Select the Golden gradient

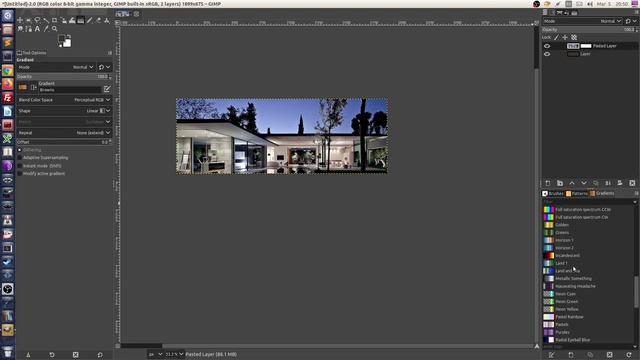click(x=588, y=225)
